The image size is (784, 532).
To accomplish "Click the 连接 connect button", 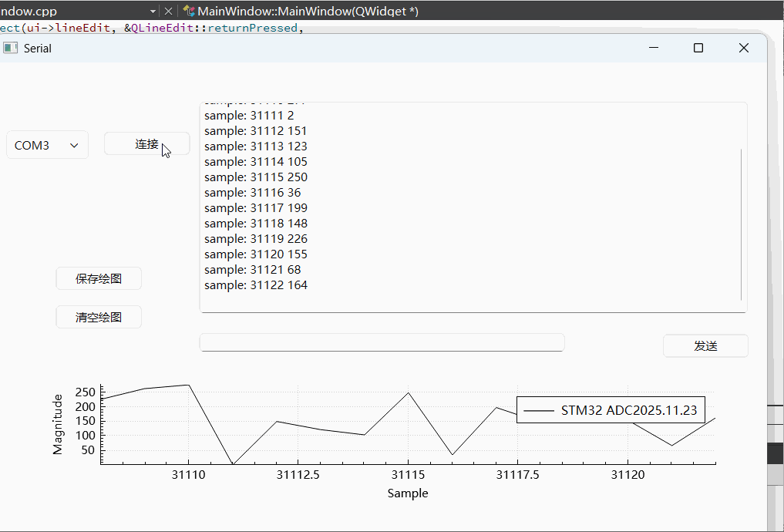I will tap(147, 144).
